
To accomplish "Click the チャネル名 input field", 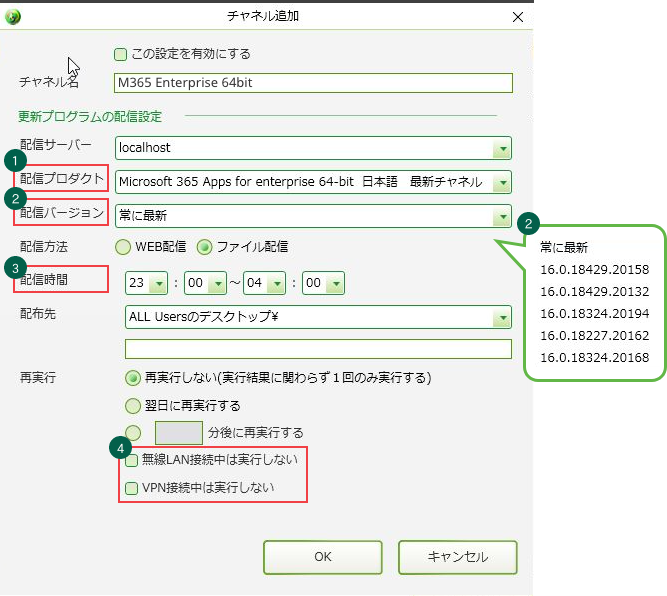I will pos(313,83).
